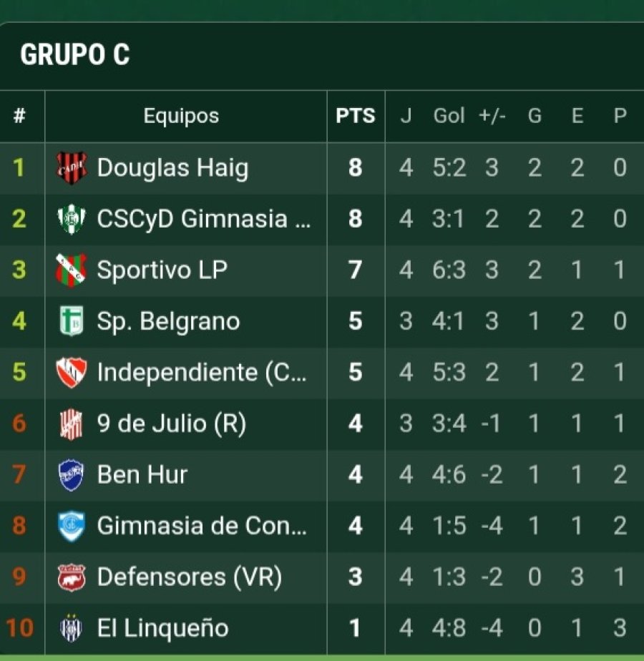Tap the Sp. Belgrano green crest
The height and width of the screenshot is (661, 644).
click(x=72, y=321)
